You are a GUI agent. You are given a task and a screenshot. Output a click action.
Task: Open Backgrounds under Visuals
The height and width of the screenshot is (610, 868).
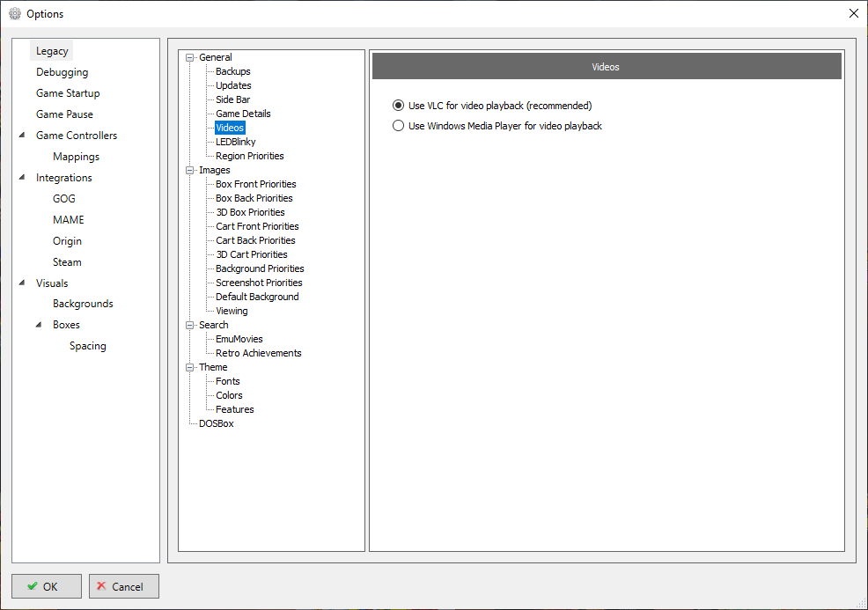[x=83, y=304]
